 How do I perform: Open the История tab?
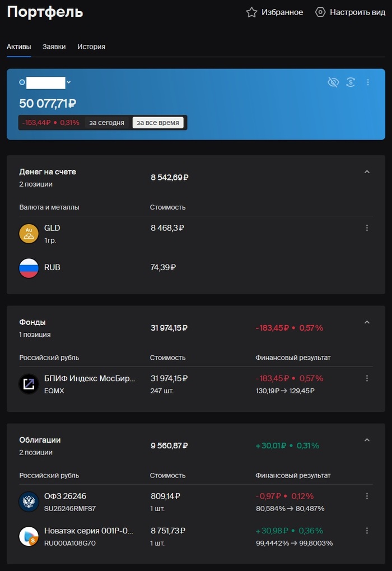click(x=91, y=47)
